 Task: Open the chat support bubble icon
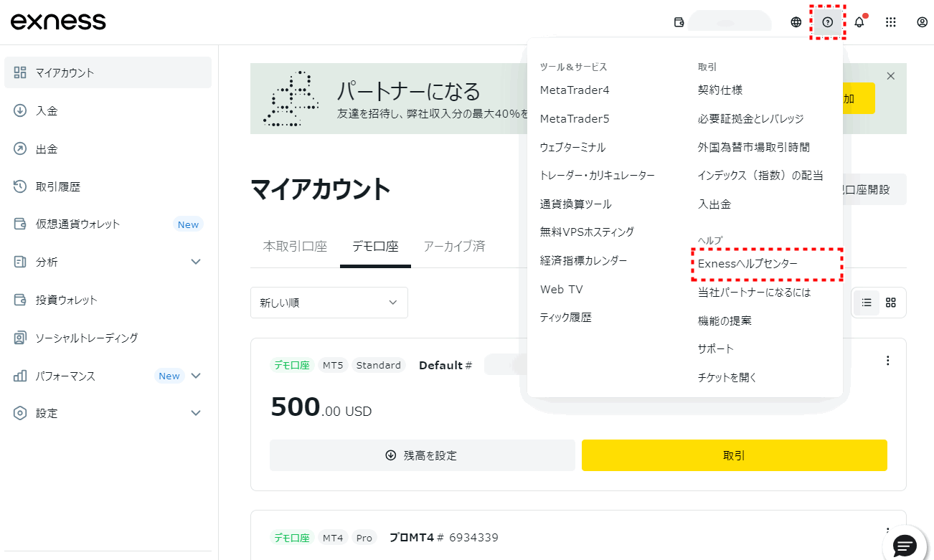pyautogui.click(x=905, y=546)
